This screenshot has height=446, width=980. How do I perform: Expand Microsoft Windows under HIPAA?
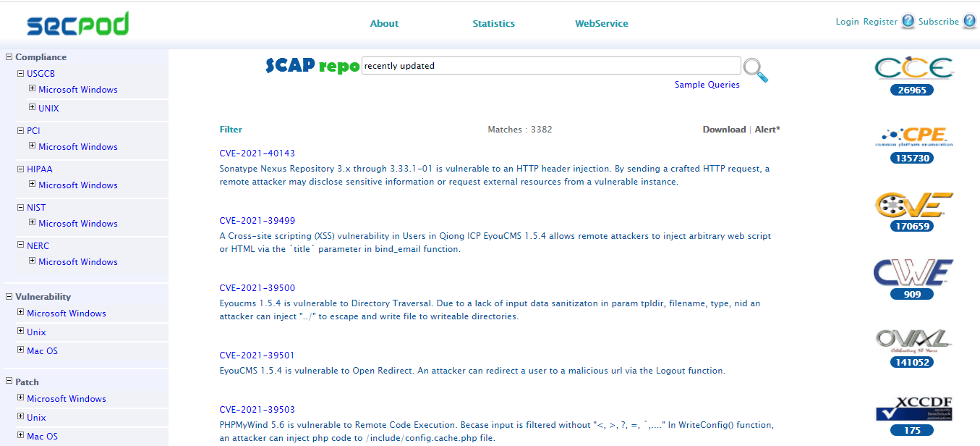click(32, 184)
